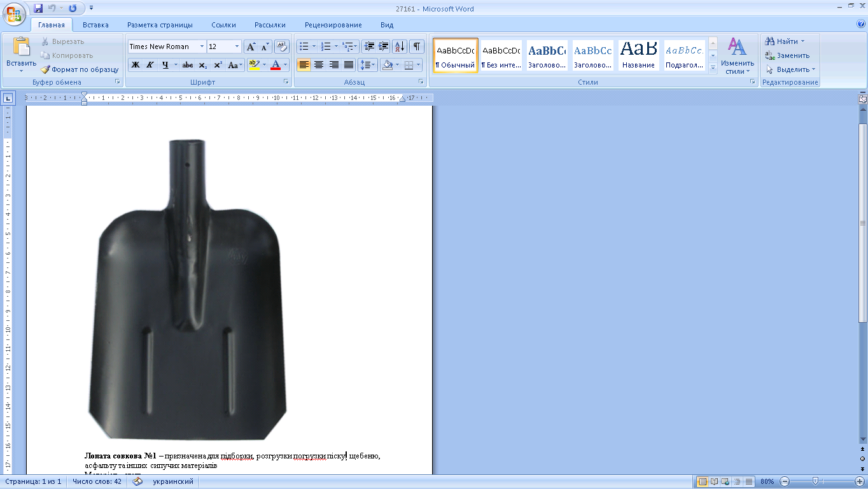The height and width of the screenshot is (489, 868).
Task: Click Найти to search
Action: coord(785,41)
